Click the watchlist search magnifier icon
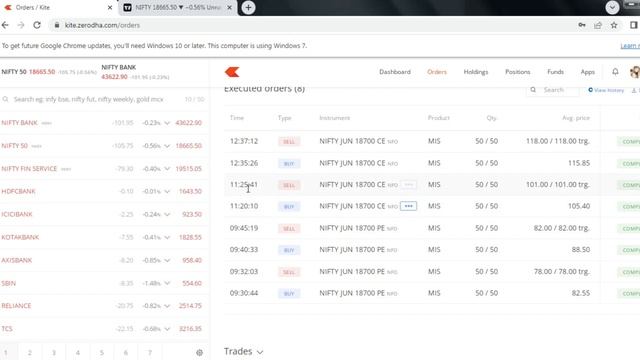 tap(5, 99)
